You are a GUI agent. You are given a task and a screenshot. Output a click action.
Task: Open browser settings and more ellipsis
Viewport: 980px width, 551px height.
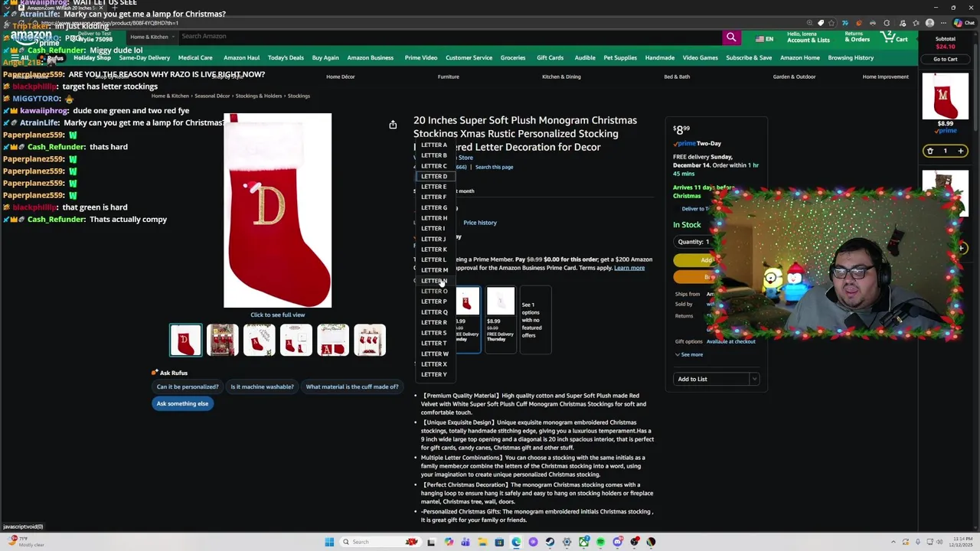click(x=943, y=23)
